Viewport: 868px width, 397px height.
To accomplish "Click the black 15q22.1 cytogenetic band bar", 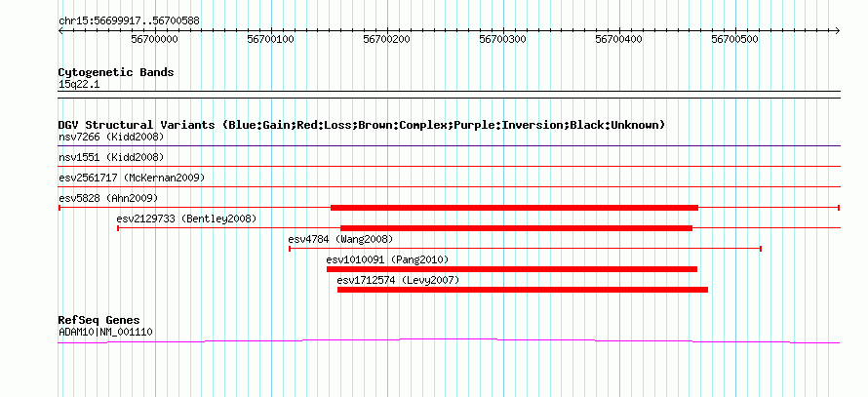I will 449,95.
